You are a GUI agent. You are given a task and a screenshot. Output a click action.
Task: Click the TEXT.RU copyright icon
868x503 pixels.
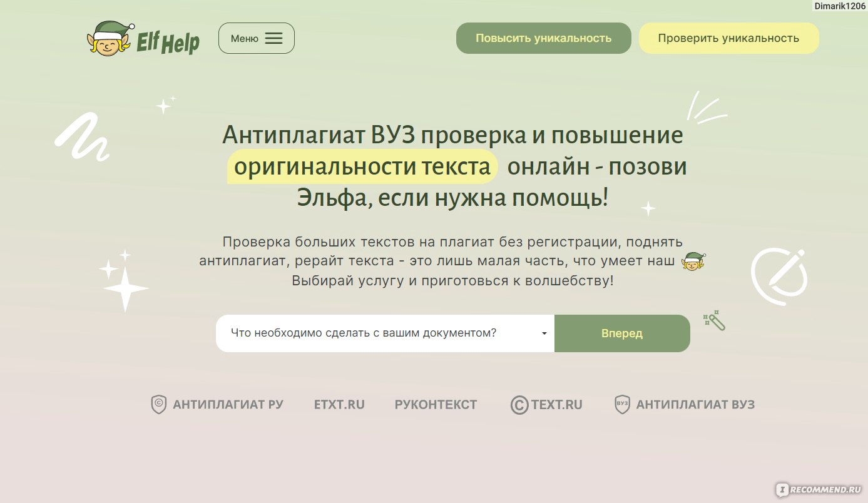pos(519,405)
